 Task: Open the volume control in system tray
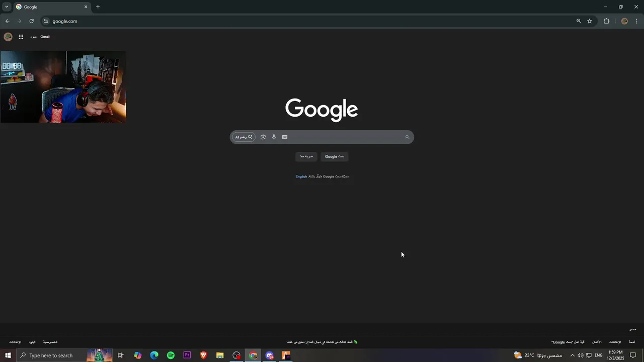pyautogui.click(x=580, y=355)
